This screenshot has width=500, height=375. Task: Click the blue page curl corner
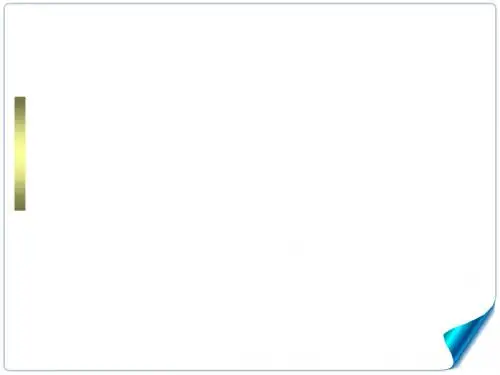click(x=468, y=335)
